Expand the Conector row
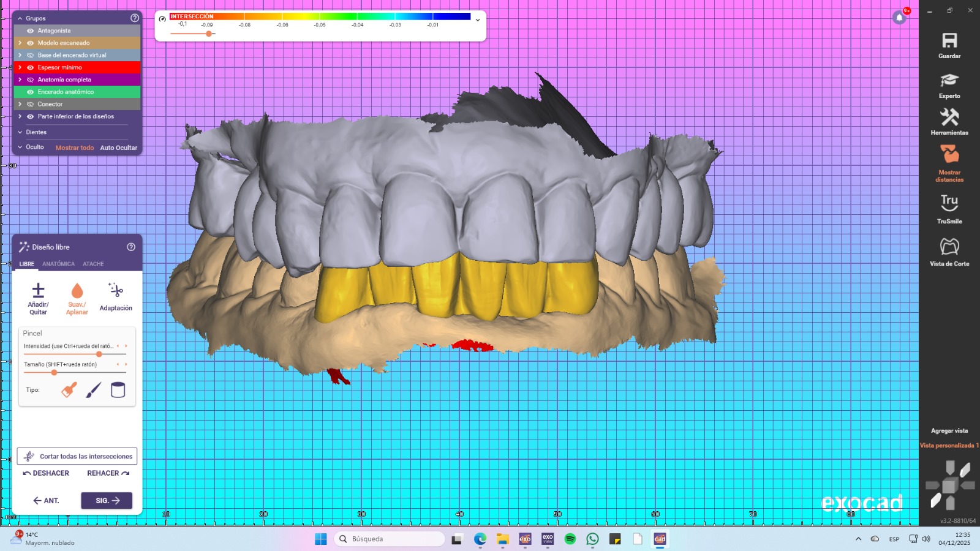The width and height of the screenshot is (980, 551). (x=20, y=104)
